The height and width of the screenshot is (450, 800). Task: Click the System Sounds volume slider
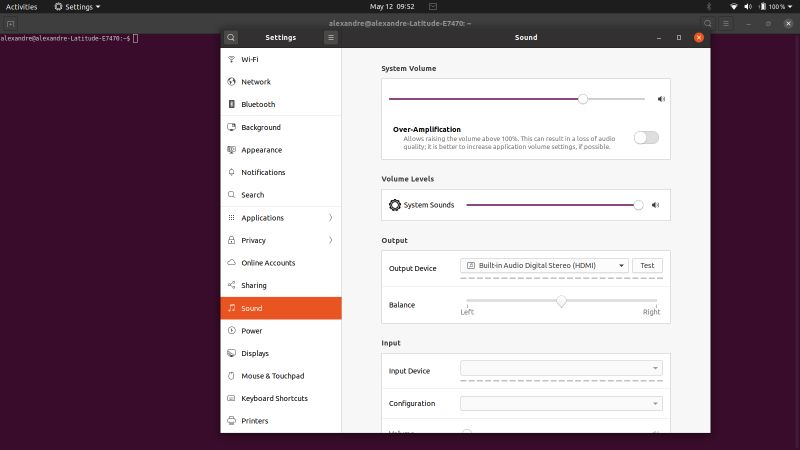pyautogui.click(x=554, y=205)
